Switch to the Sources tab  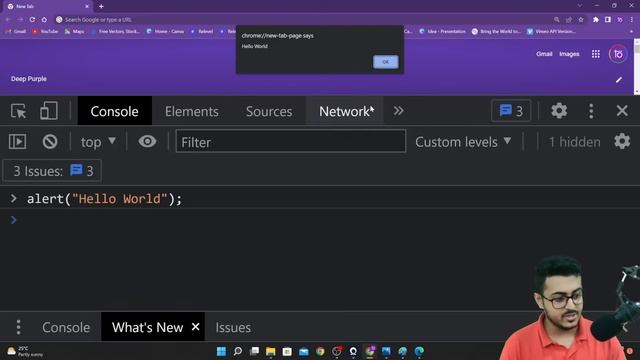(269, 111)
